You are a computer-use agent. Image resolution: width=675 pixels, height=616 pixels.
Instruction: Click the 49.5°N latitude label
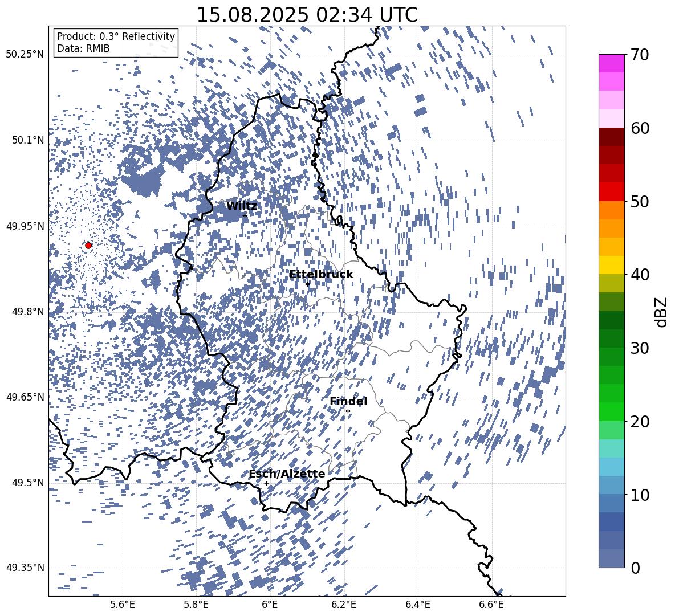coord(27,482)
